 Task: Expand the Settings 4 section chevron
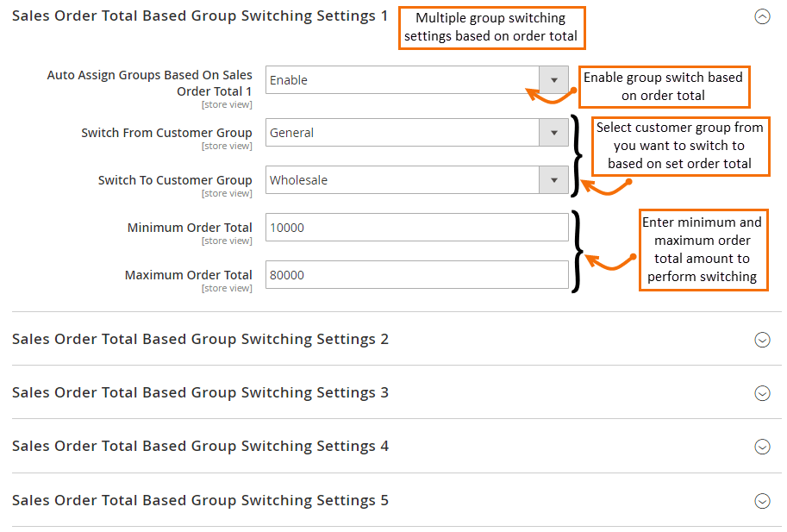pyautogui.click(x=762, y=447)
